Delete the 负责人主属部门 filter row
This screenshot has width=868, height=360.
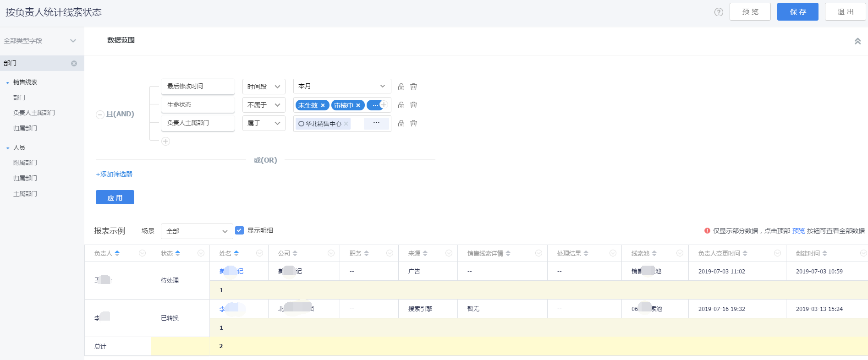[413, 123]
